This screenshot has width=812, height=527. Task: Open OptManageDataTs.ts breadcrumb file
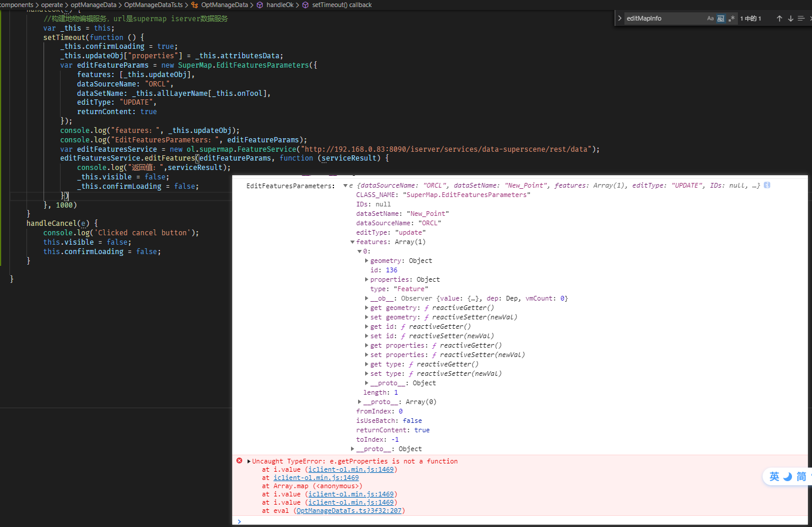coord(153,5)
